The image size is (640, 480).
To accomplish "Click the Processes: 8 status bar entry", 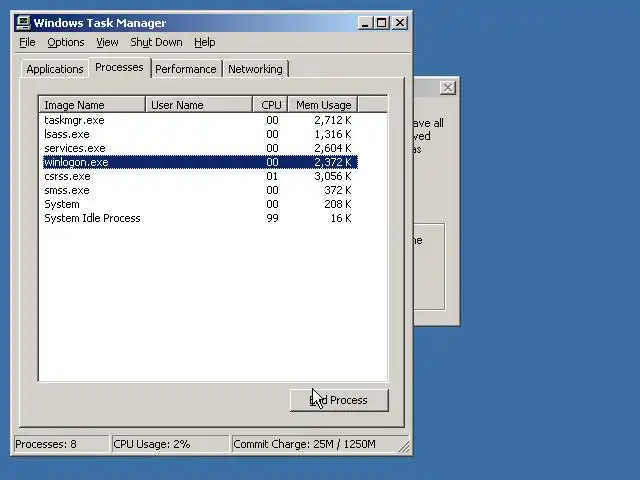I will [x=61, y=444].
